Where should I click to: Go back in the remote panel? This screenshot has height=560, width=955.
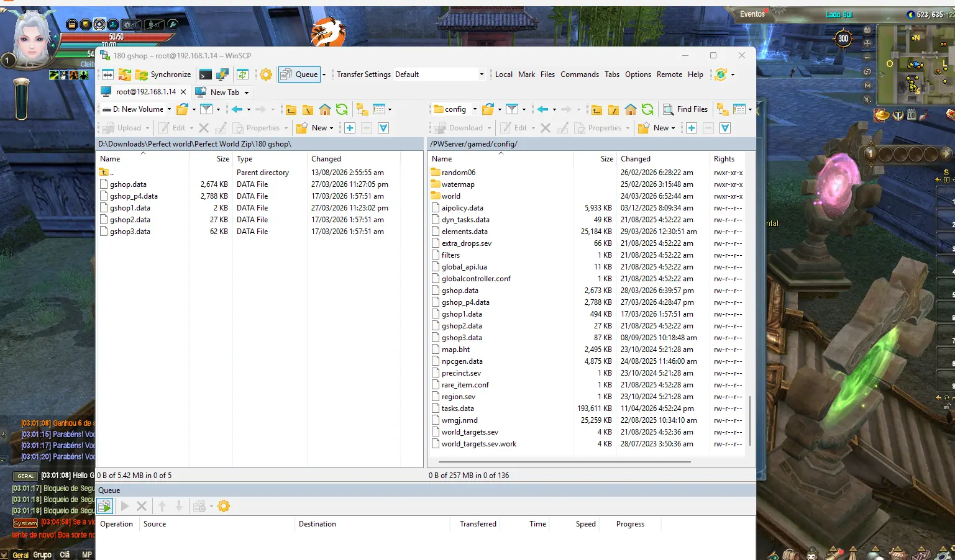543,109
